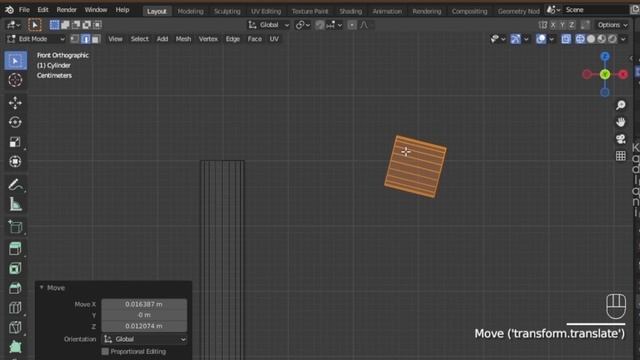Enable face select mode
Screen dimensions: 640x360
pos(96,39)
